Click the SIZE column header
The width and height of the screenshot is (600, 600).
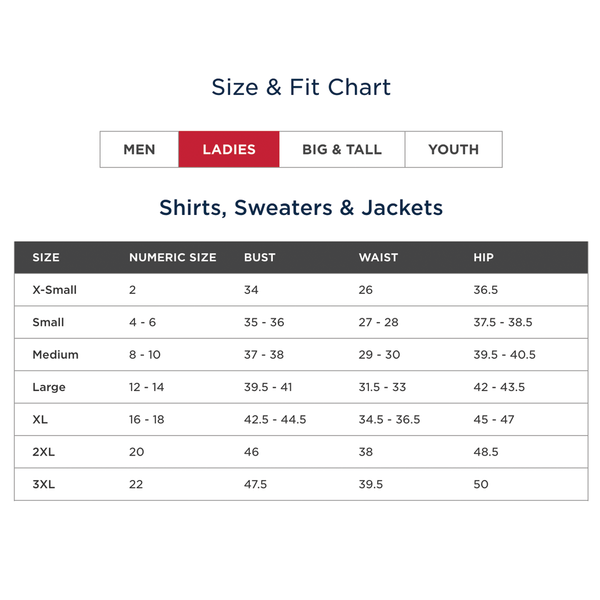point(46,257)
